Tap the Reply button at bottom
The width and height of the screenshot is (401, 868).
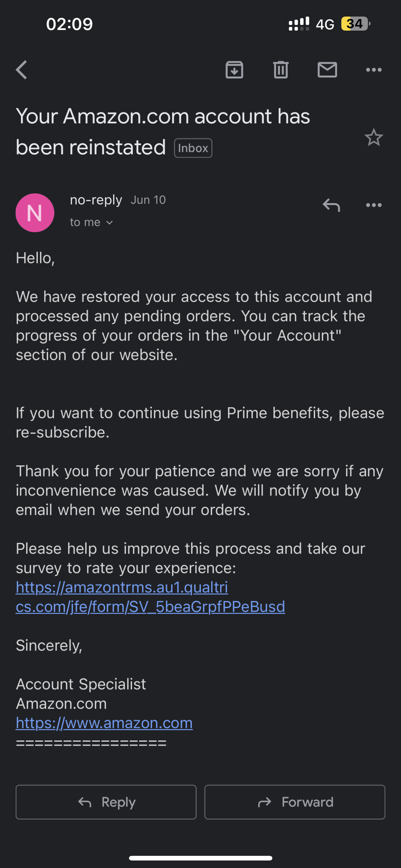coord(106,802)
